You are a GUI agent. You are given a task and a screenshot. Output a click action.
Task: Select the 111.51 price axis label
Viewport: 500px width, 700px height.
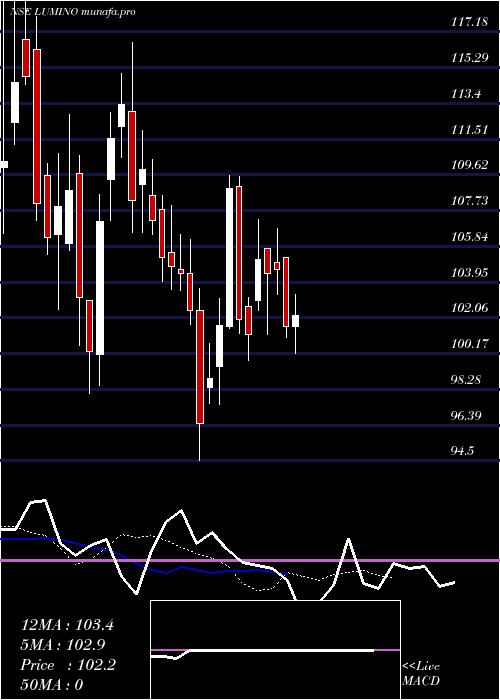(x=469, y=129)
